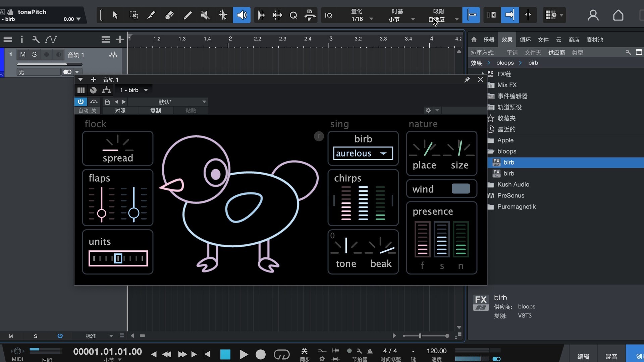Toggle the Snap button in toolbar
The image size is (644, 362).
(x=471, y=15)
